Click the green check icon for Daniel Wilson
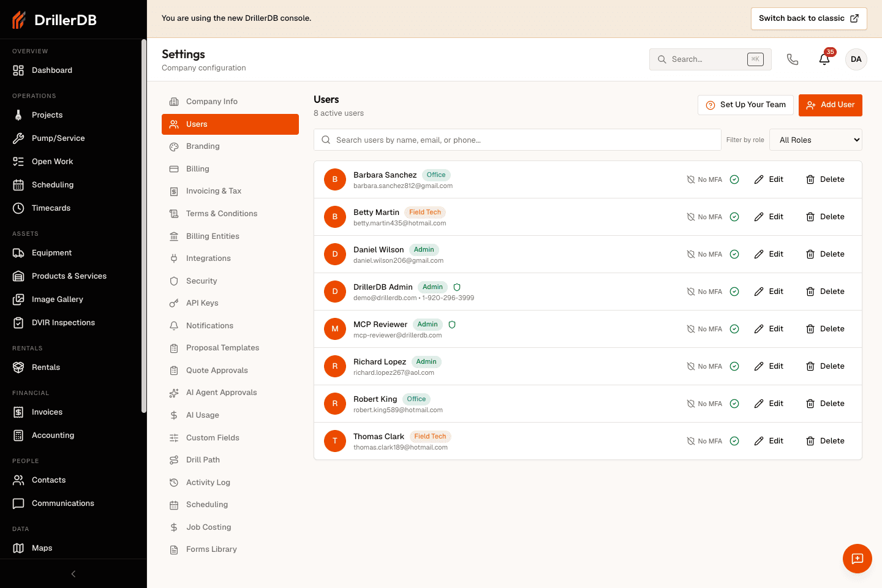The image size is (882, 588). point(734,254)
